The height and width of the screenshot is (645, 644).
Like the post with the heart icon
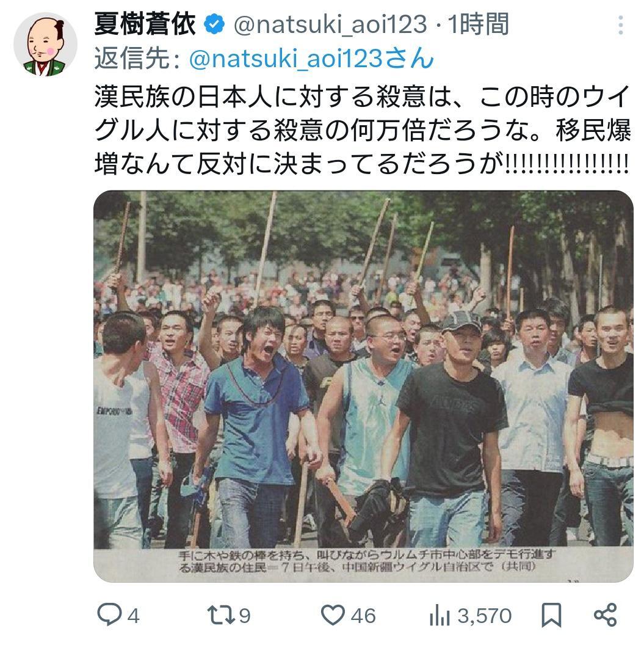333,616
